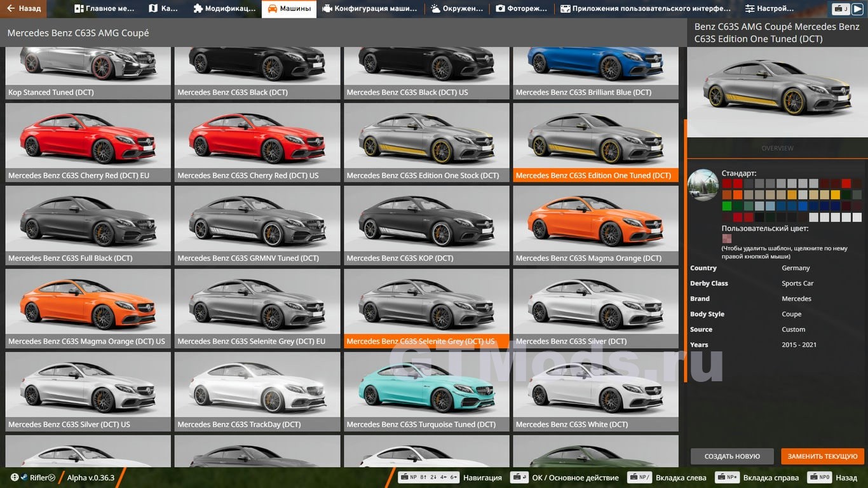Viewport: 868px width, 488px height.
Task: Click the СОЗДАТЬ НОВУЮ button
Action: pyautogui.click(x=732, y=456)
